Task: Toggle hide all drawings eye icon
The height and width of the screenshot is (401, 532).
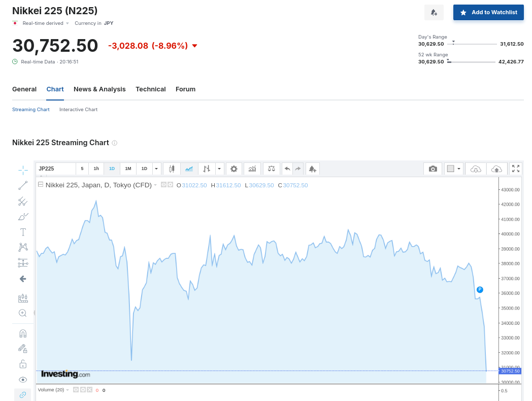Action: tap(23, 380)
